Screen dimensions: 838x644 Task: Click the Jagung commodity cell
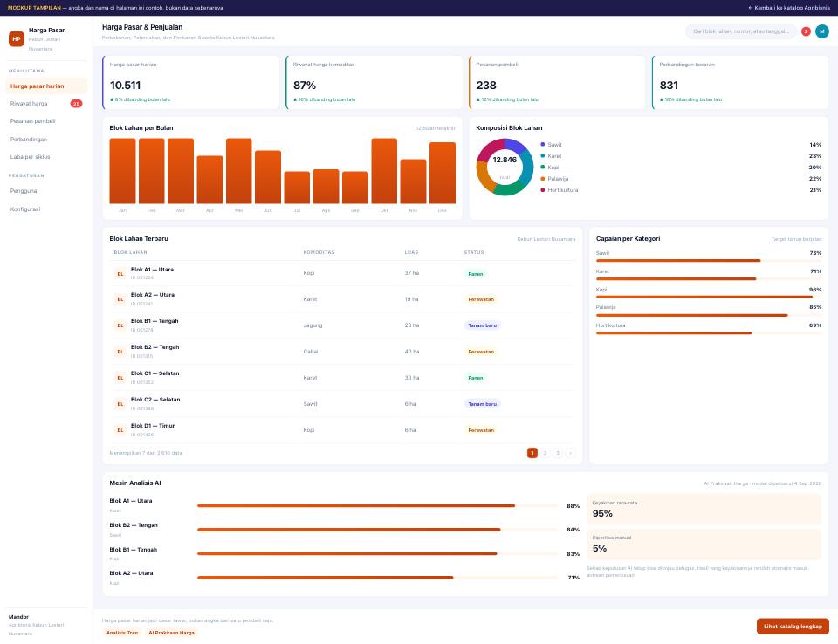click(x=313, y=325)
